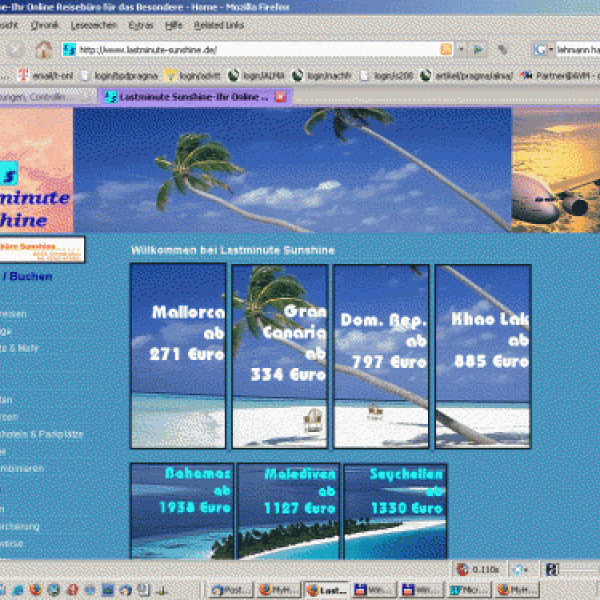The height and width of the screenshot is (600, 600).
Task: Click the orange RSS feed icon
Action: tap(446, 49)
